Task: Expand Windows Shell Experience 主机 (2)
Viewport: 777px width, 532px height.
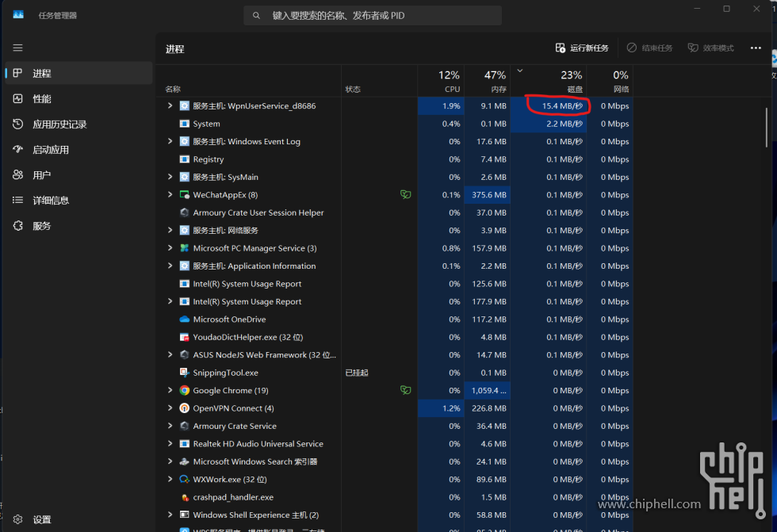Action: pyautogui.click(x=170, y=515)
